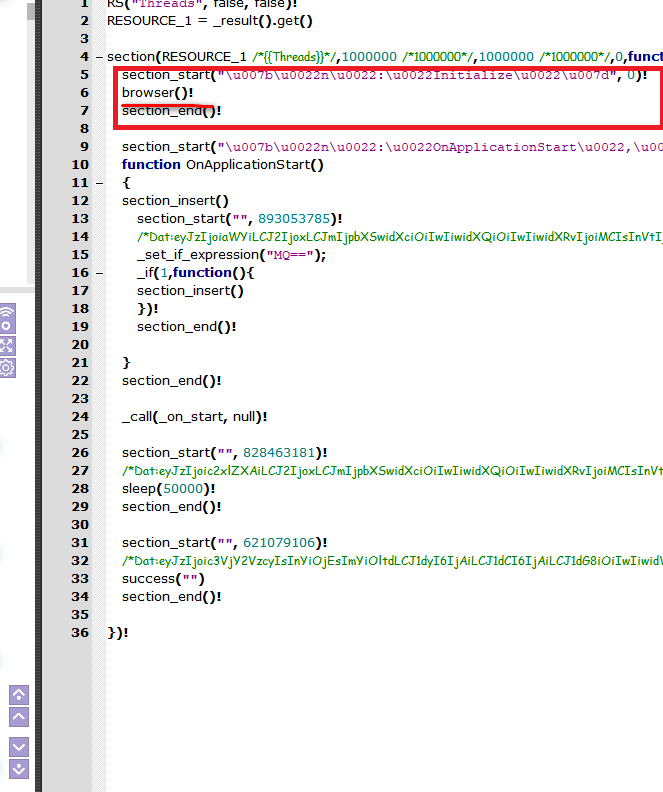Viewport: 663px width, 792px height.
Task: Jump to top with dotted up-chevron button
Action: pyautogui.click(x=19, y=695)
